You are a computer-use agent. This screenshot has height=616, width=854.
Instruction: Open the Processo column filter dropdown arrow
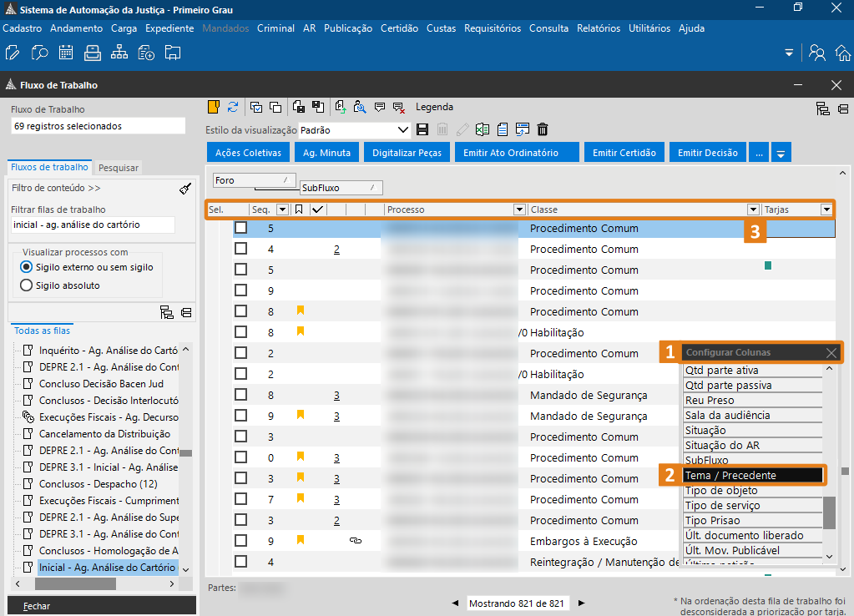[519, 210]
